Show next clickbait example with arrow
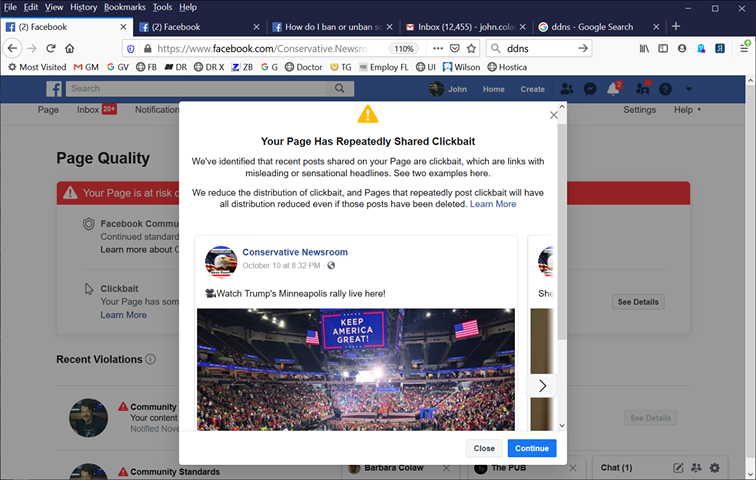This screenshot has height=480, width=756. coord(542,386)
